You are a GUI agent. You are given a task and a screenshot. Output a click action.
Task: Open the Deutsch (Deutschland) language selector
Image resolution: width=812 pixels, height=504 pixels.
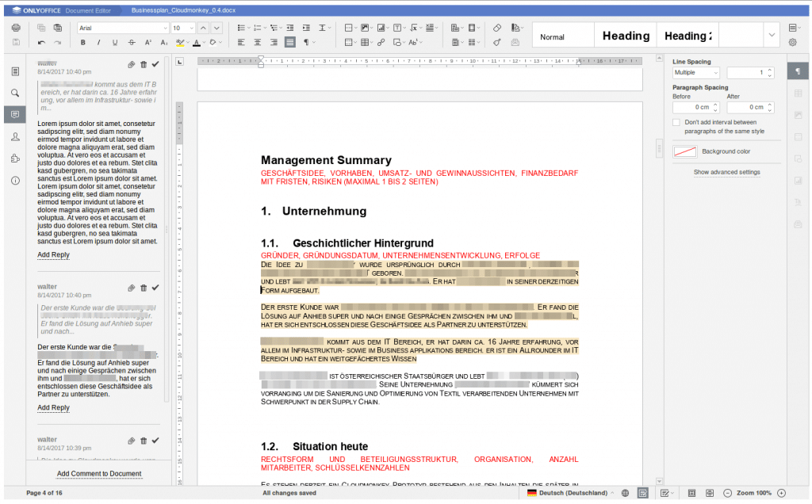570,493
